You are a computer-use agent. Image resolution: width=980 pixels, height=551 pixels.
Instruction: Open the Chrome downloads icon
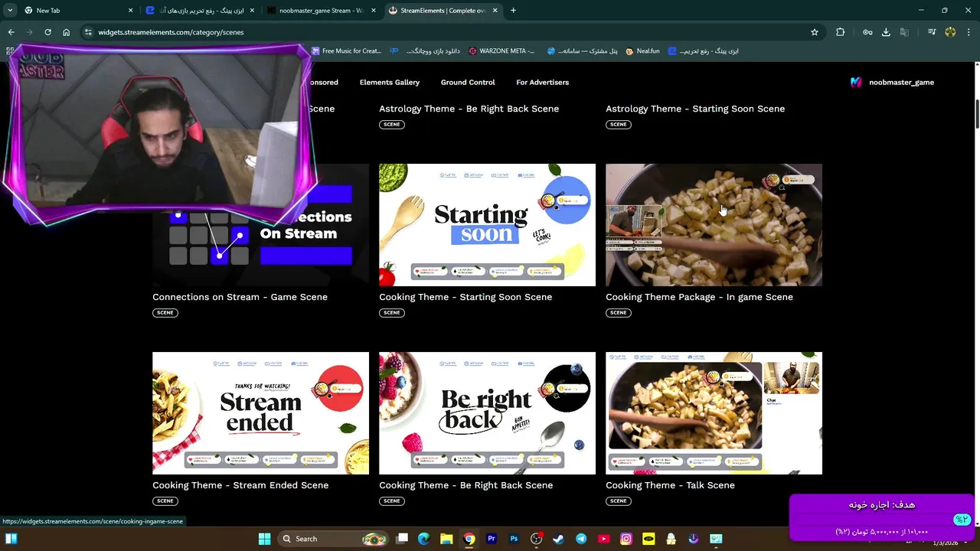click(x=886, y=32)
